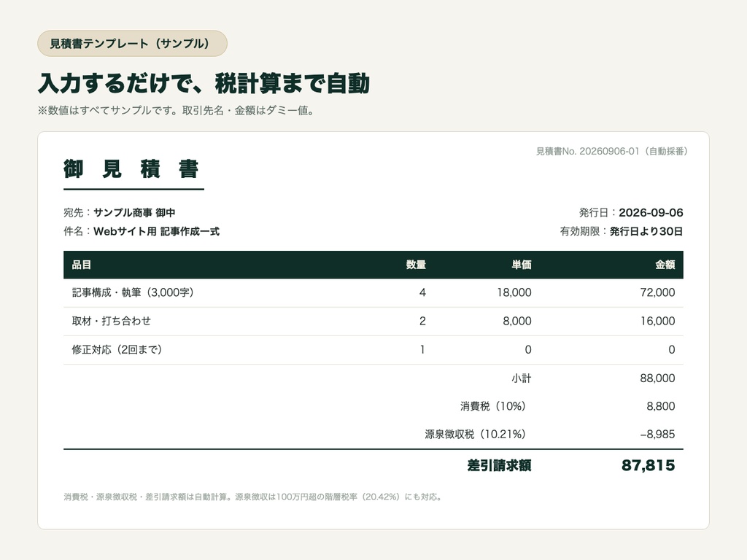Click the note ※数値はすべてサンプルです

(176, 111)
